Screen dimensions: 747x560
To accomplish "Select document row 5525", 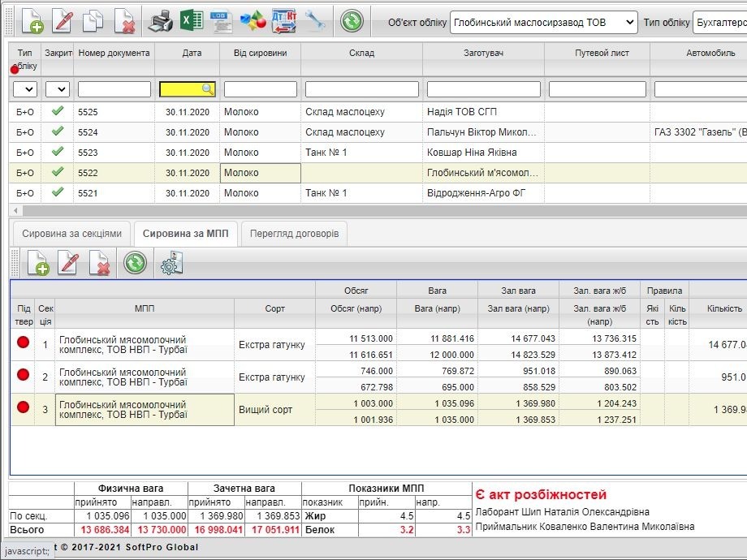I will (x=378, y=112).
